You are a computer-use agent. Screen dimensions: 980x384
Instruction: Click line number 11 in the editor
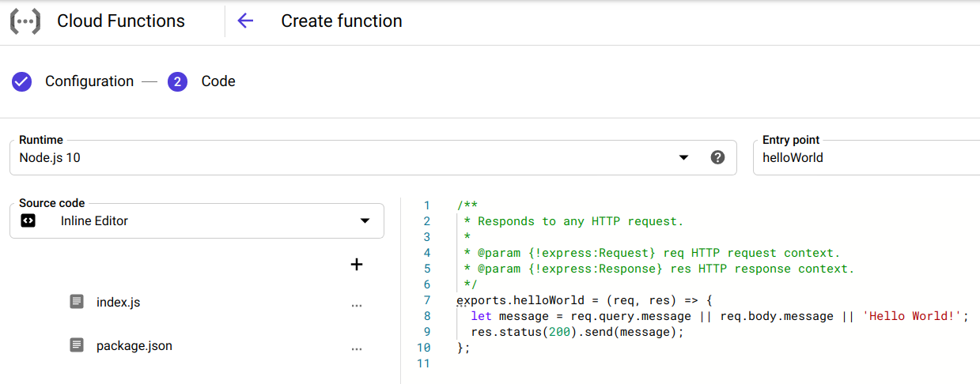click(423, 363)
